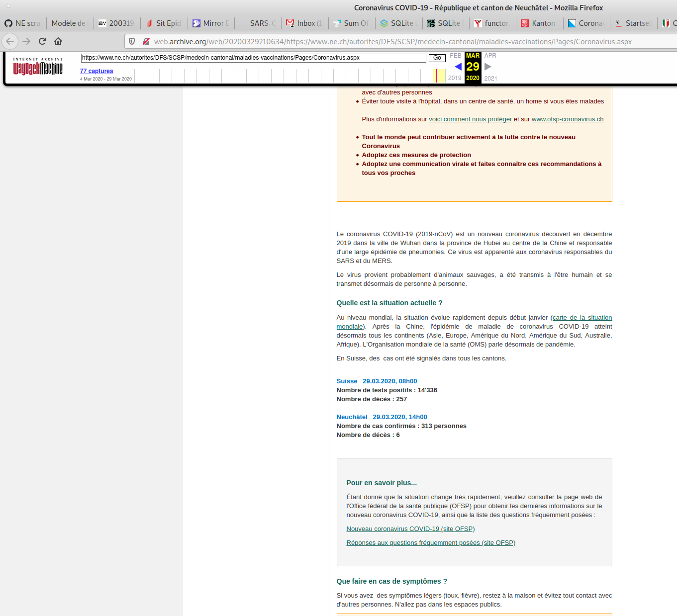Image resolution: width=677 pixels, height=616 pixels.
Task: Focus the Wayback Machine URL field
Action: pos(253,58)
